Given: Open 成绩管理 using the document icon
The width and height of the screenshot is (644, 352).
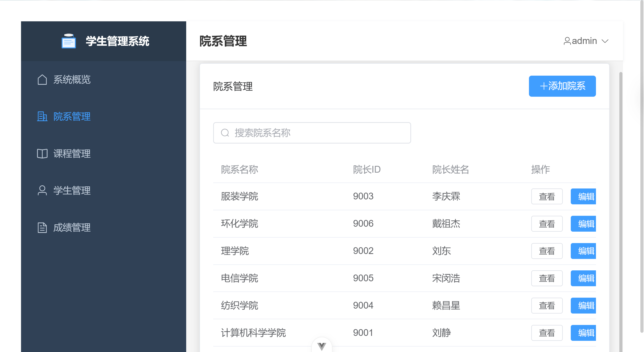Looking at the screenshot, I should coord(42,227).
